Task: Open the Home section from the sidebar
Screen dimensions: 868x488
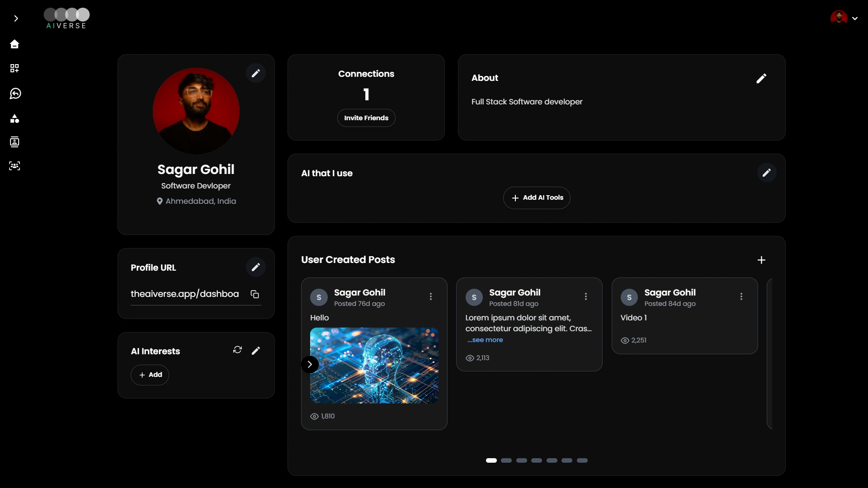Action: 14,44
